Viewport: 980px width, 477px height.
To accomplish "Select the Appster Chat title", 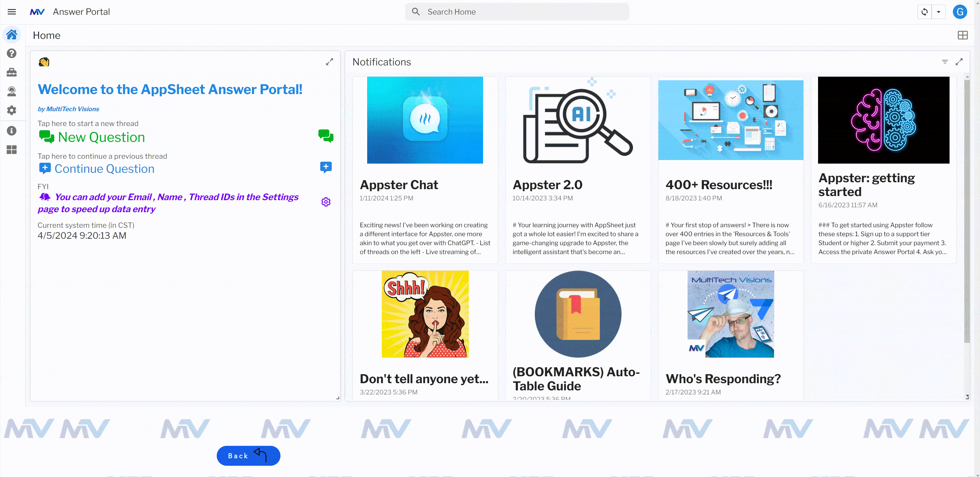I will coord(399,185).
